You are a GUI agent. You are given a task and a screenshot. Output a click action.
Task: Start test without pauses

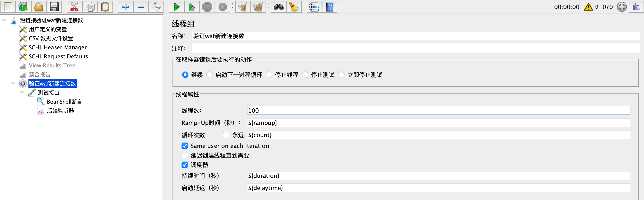coord(192,7)
